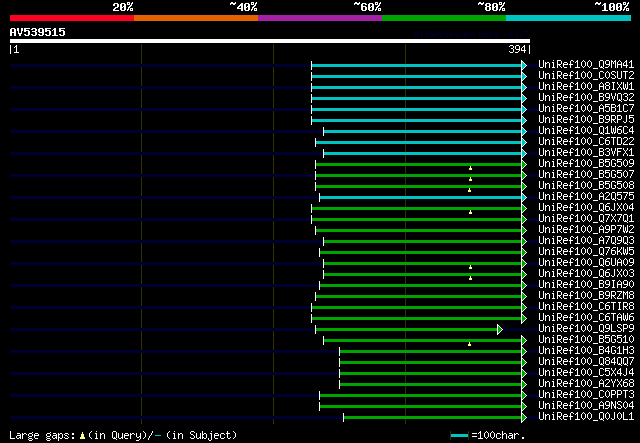Open hit UniRef100_A5B1C7

coord(586,109)
